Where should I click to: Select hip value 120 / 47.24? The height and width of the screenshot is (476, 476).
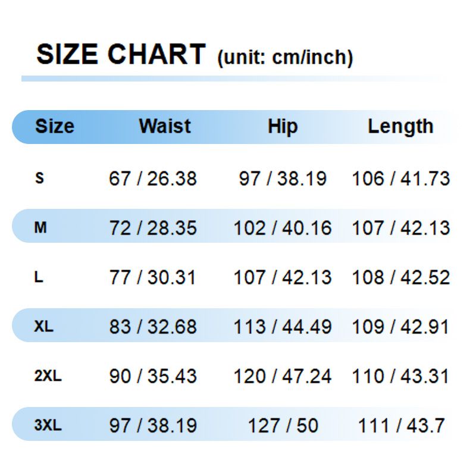click(x=283, y=376)
